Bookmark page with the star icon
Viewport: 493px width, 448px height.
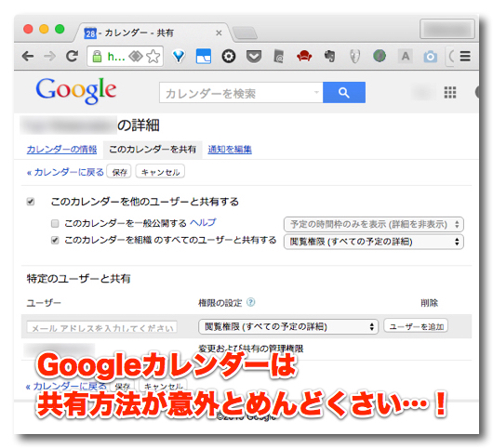(153, 57)
